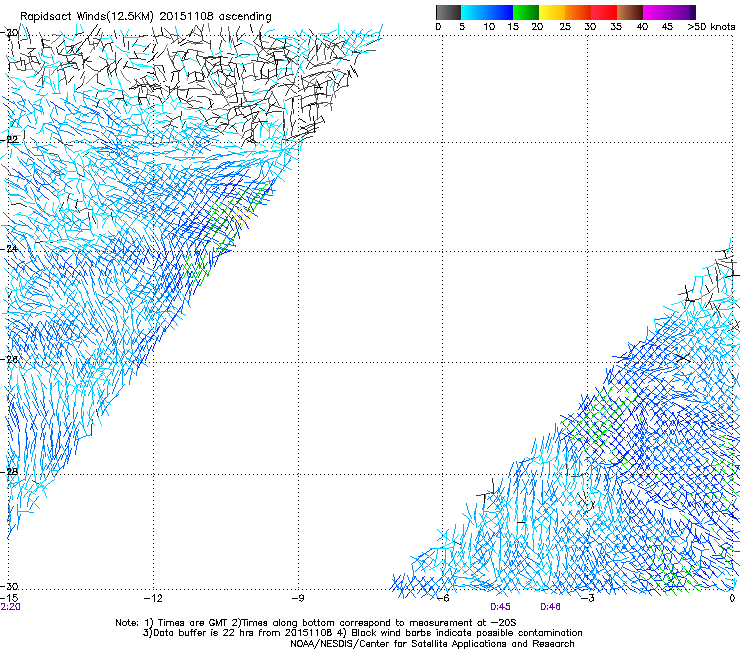Click the magenta 40-45 knots legend segment
The image size is (740, 650).
coord(656,12)
